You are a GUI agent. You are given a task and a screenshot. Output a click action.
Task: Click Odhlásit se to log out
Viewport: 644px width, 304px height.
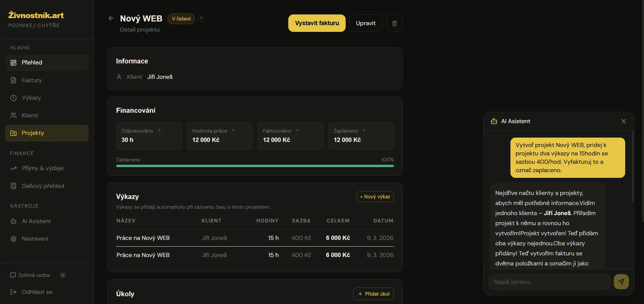[37, 292]
